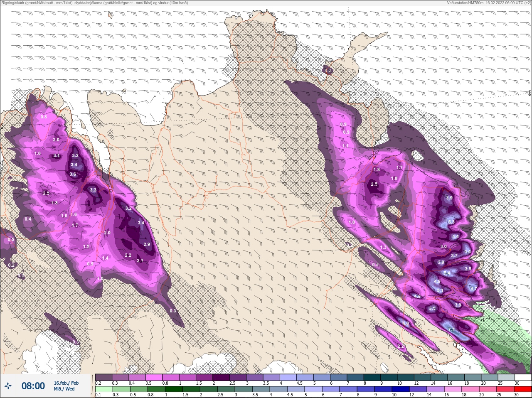Click the 0.4 value on the western band

point(28,219)
